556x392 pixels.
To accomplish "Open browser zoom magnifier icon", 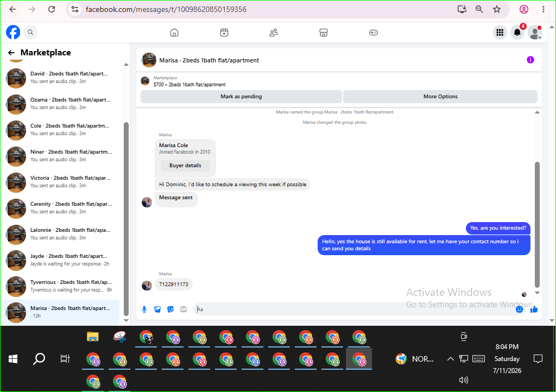I will pyautogui.click(x=479, y=9).
